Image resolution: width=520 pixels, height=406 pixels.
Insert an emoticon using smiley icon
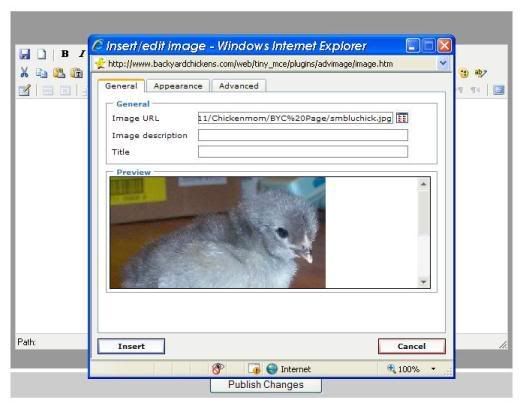464,73
